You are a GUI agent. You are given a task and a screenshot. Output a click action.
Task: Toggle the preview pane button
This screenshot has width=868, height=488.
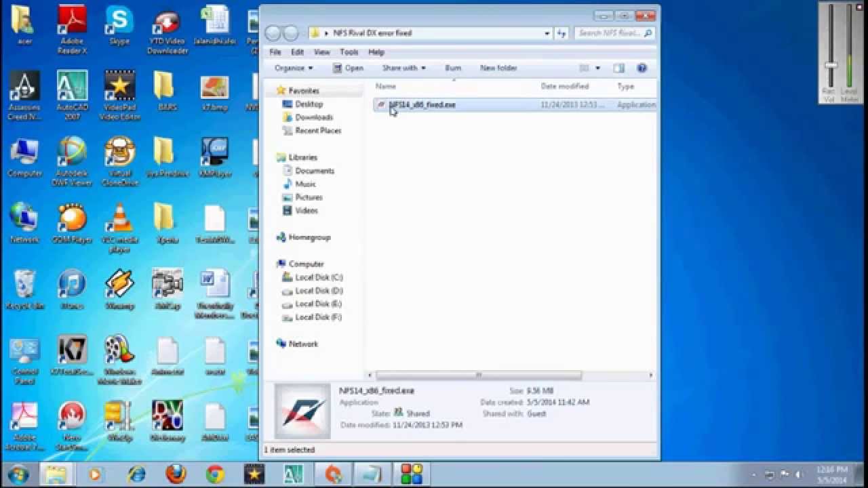[x=618, y=68]
